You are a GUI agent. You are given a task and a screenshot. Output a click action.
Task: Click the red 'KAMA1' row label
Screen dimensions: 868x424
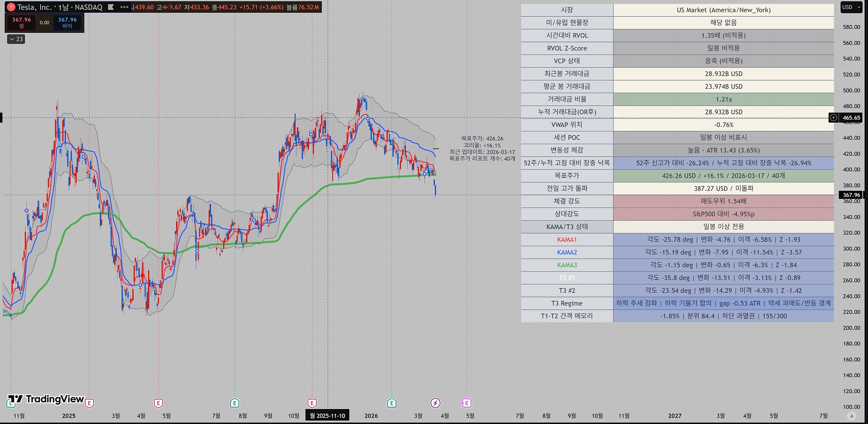pos(567,239)
